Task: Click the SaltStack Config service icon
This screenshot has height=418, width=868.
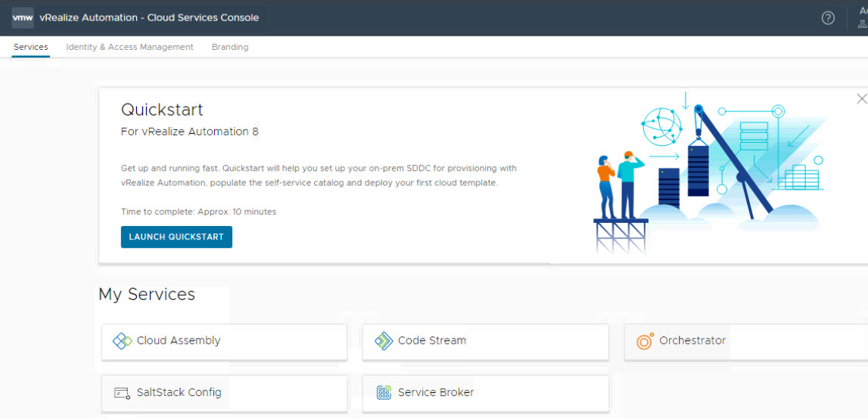Action: [122, 393]
